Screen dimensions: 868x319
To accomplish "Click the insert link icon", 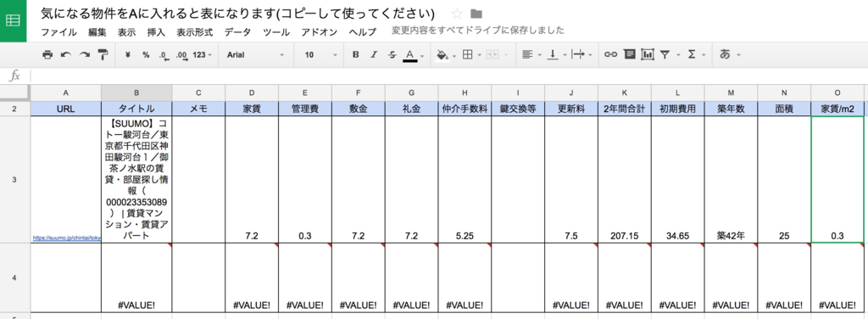I will pos(610,54).
